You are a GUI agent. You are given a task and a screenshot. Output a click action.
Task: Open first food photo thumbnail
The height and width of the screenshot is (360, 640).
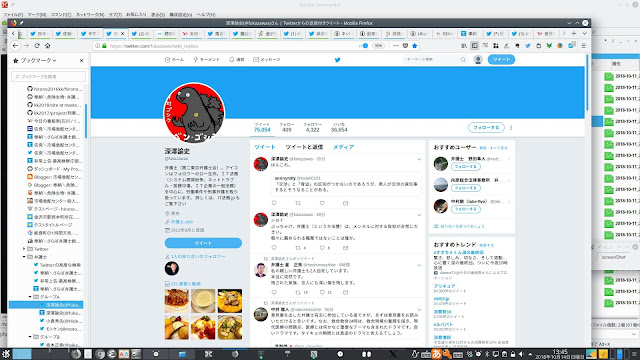(x=177, y=301)
